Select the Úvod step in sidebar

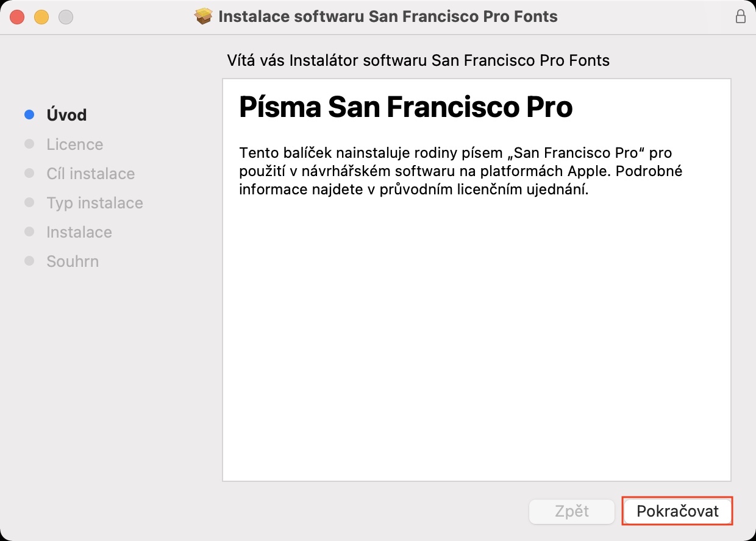click(66, 115)
